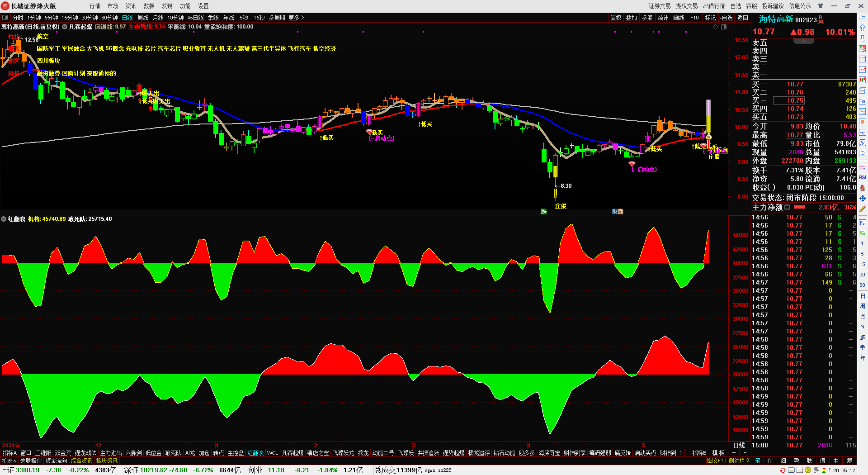Click the yellow upload status bar icon
Screen dimensions: 868x475
tap(808, 470)
